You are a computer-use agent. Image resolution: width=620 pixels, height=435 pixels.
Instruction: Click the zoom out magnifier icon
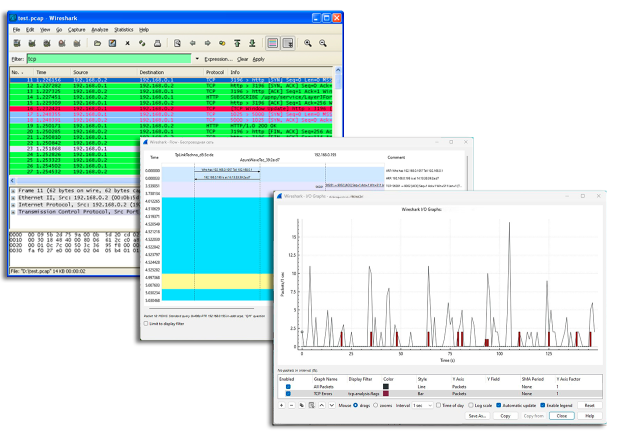(x=323, y=43)
